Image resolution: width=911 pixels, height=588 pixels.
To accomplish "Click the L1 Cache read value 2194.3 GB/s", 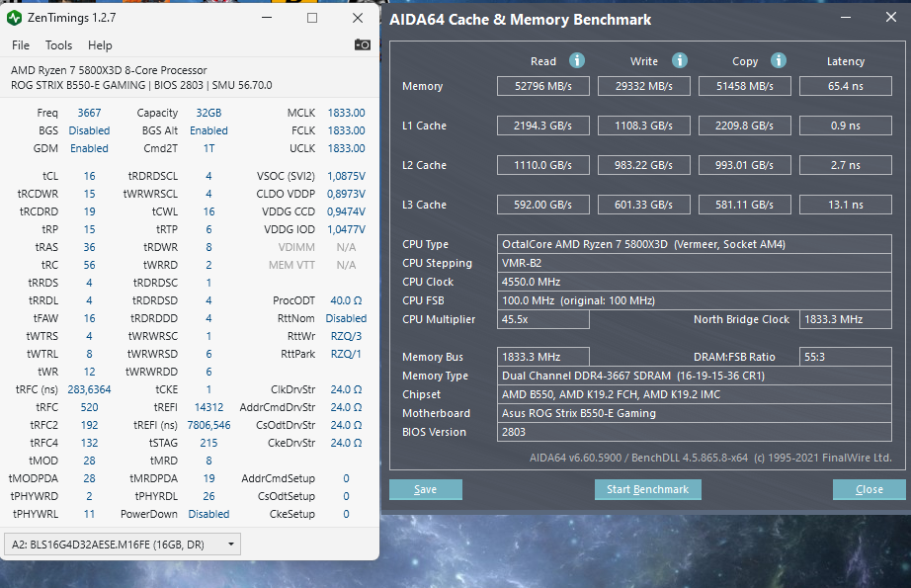I will (543, 126).
